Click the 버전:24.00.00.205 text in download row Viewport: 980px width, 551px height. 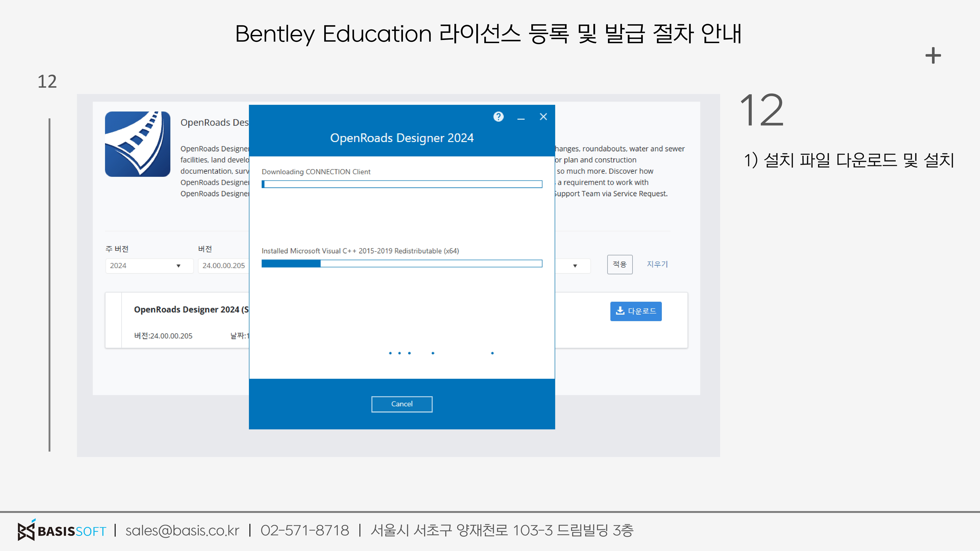[163, 336]
